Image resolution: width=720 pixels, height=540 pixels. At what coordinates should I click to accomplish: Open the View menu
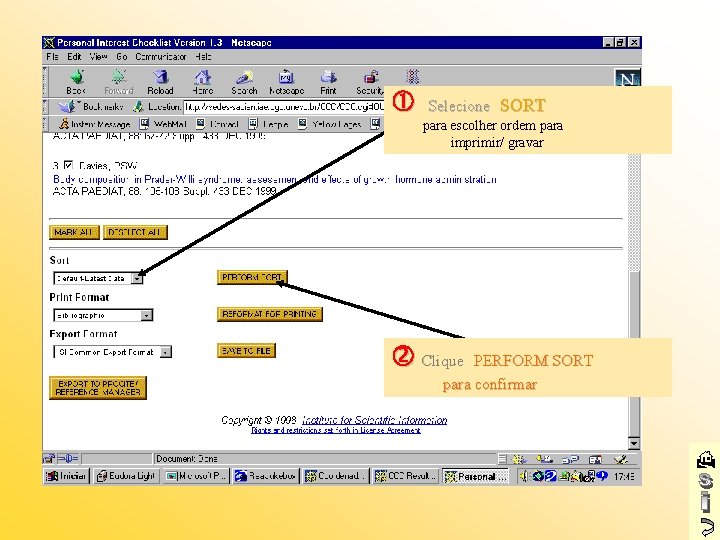(x=98, y=57)
